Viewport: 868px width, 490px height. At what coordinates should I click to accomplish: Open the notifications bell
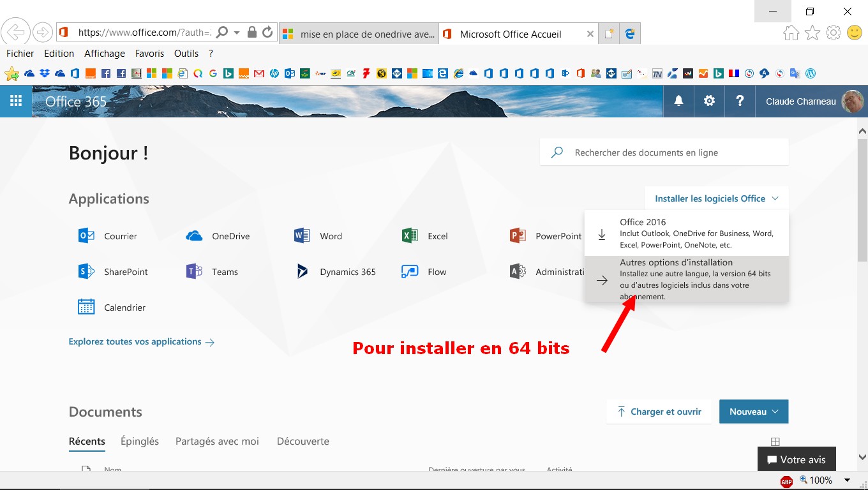[678, 101]
